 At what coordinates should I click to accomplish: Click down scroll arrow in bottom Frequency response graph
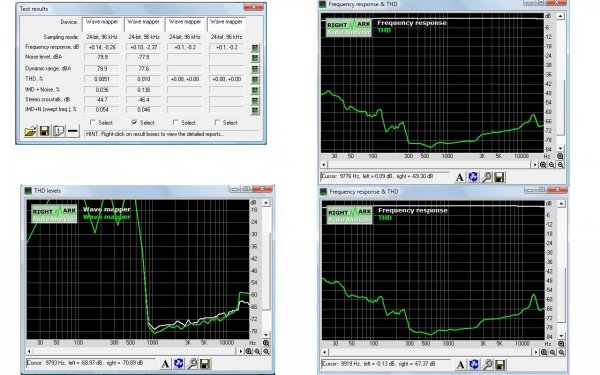561,336
